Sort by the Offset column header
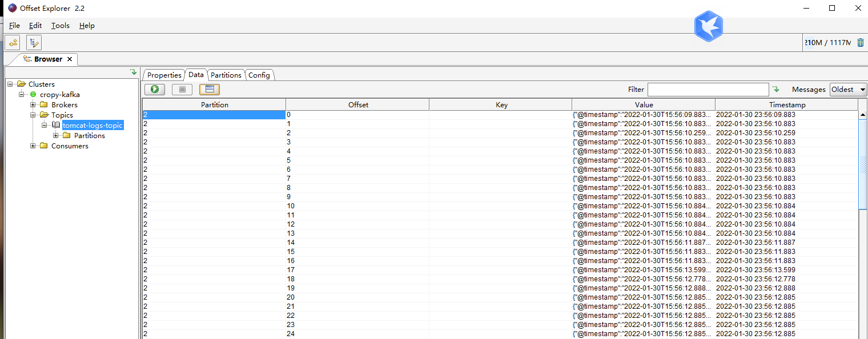The image size is (868, 339). 358,105
